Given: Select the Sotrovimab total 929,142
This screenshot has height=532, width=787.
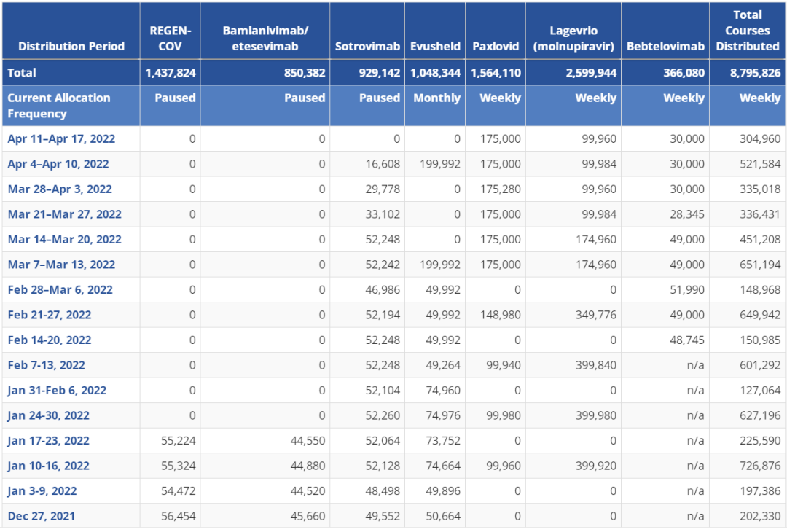Looking at the screenshot, I should tap(380, 73).
